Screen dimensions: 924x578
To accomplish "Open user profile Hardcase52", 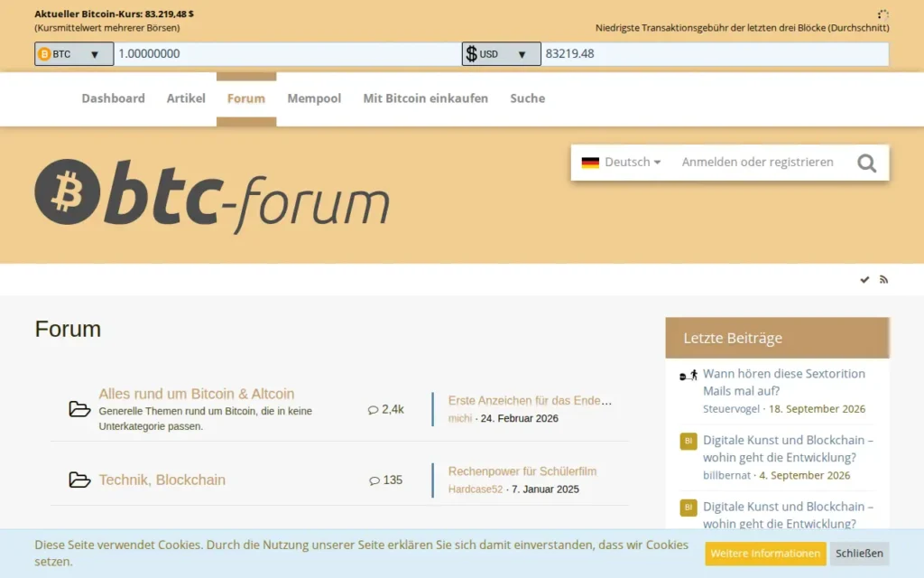I will pos(476,489).
